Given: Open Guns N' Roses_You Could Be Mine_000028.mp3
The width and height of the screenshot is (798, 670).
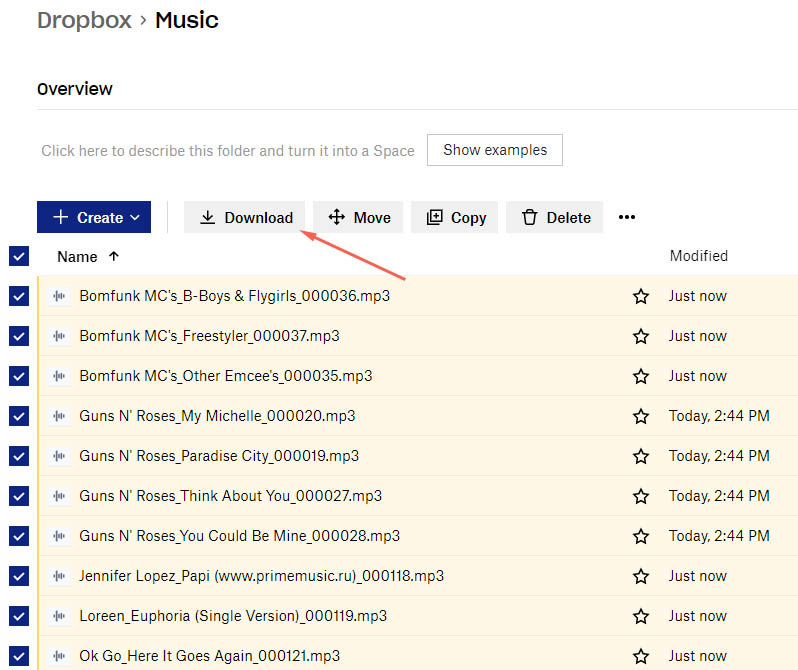Looking at the screenshot, I should tap(240, 536).
